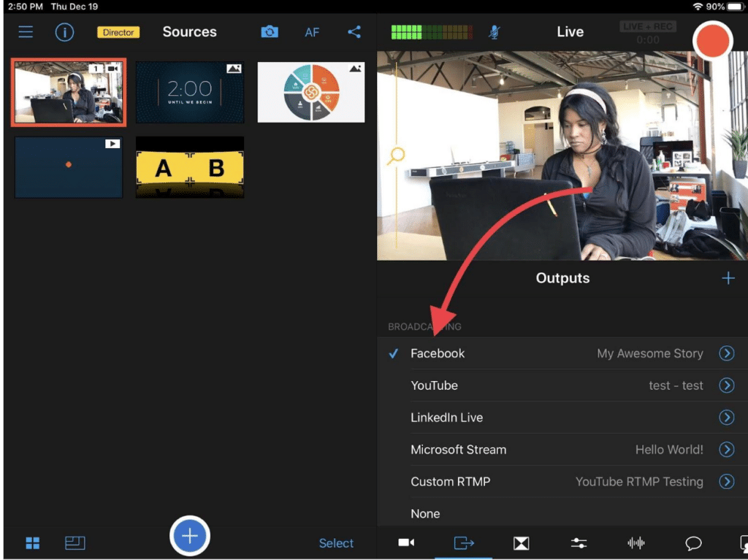The height and width of the screenshot is (560, 748).
Task: Add a new output with plus icon
Action: point(728,278)
